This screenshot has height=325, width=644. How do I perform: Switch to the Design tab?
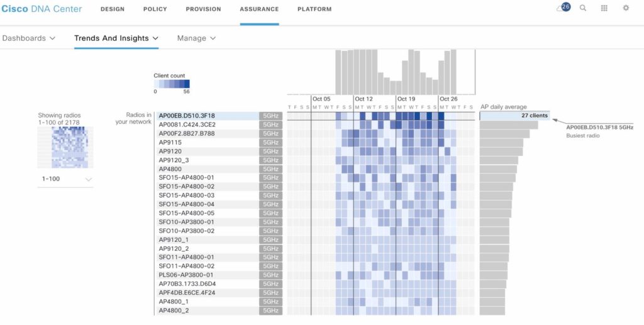(x=112, y=9)
